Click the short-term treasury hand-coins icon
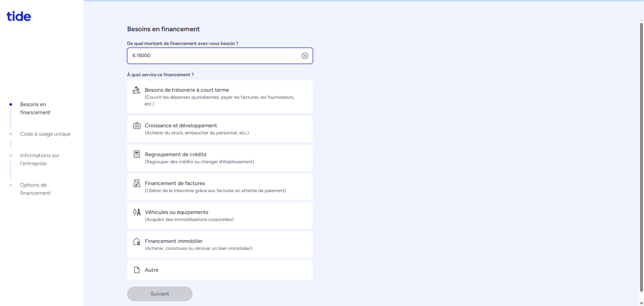644x306 pixels. pos(137,90)
